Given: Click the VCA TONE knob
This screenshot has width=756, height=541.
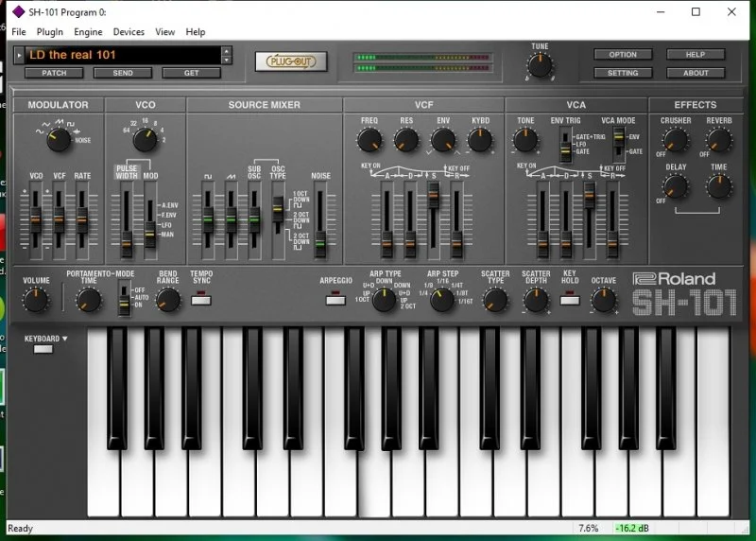Looking at the screenshot, I should pos(525,140).
